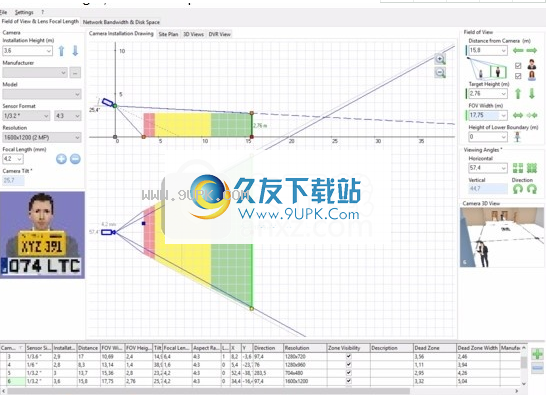The height and width of the screenshot is (395, 556).
Task: Open the ? help menu
Action: 43,12
